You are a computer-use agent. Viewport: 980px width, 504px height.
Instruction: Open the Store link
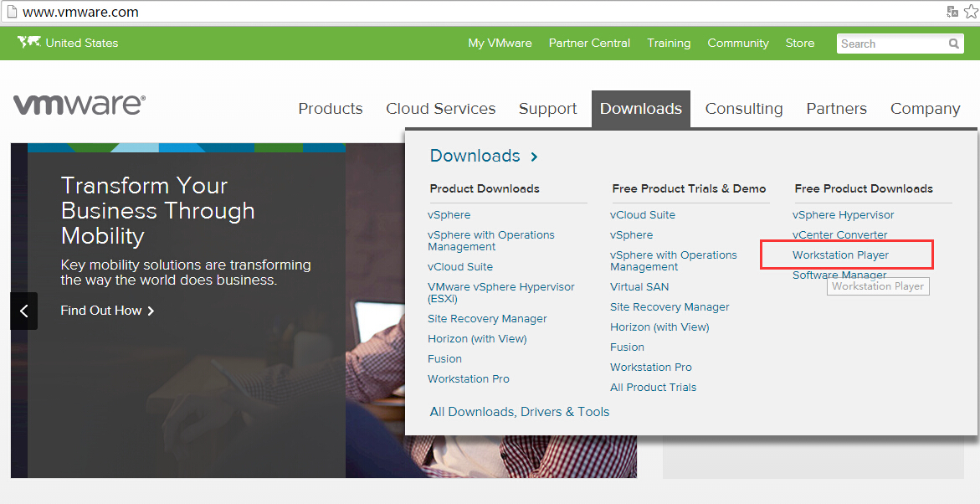(800, 44)
